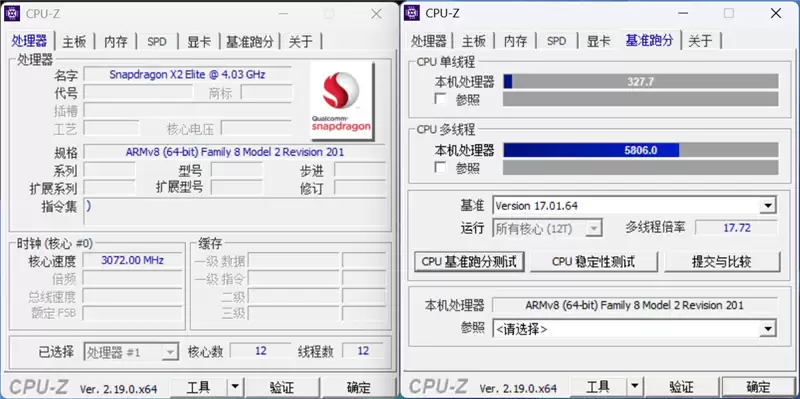Click 工具 button in right window
Screen dimensions: 800x399
[598, 387]
